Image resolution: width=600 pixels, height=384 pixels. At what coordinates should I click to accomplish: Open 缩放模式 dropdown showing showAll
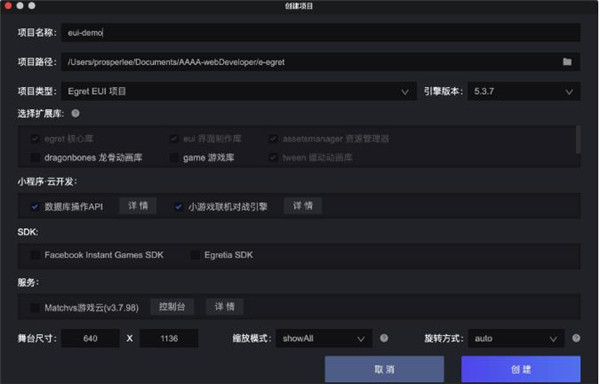324,338
